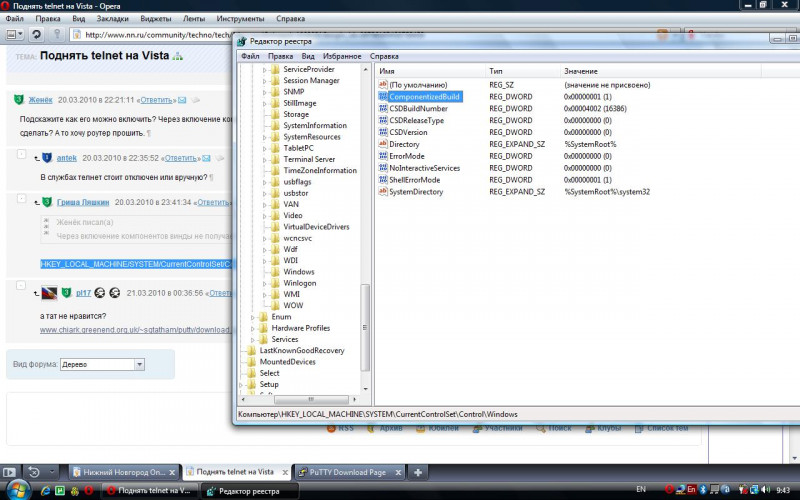
Task: Click the Registry Editor title bar icon
Action: 242,41
